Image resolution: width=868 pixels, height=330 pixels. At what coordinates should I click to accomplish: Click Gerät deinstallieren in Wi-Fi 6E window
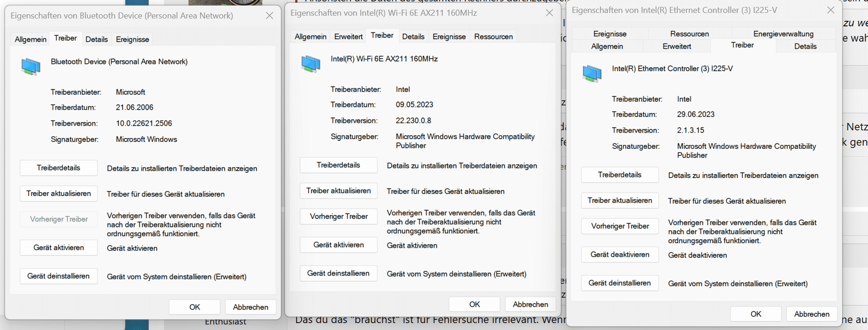pos(339,273)
